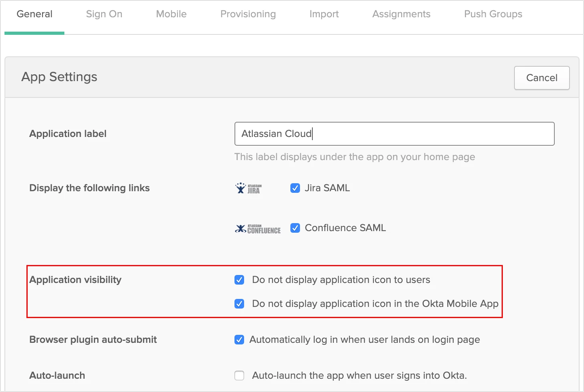Open the General tab

pyautogui.click(x=34, y=14)
